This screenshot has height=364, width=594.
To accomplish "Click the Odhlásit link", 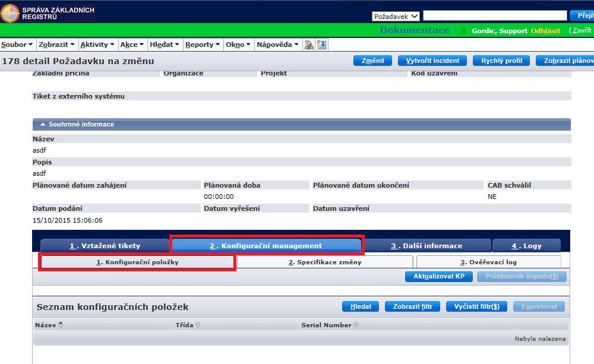I will click(x=545, y=31).
